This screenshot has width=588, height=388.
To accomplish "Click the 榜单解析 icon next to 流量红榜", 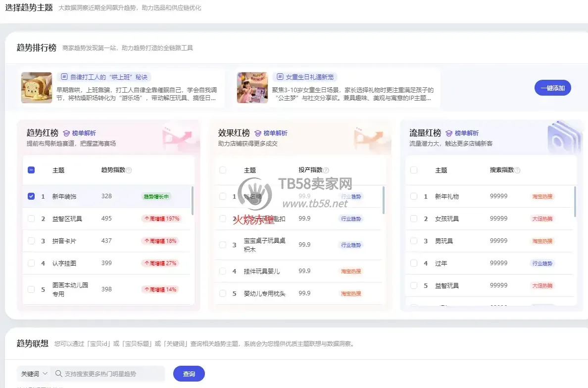I will click(x=449, y=133).
